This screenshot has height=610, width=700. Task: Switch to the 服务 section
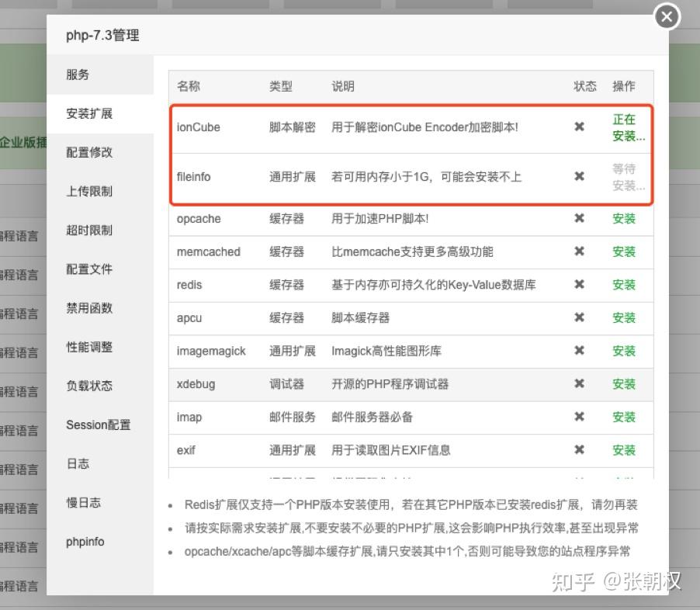pos(78,75)
